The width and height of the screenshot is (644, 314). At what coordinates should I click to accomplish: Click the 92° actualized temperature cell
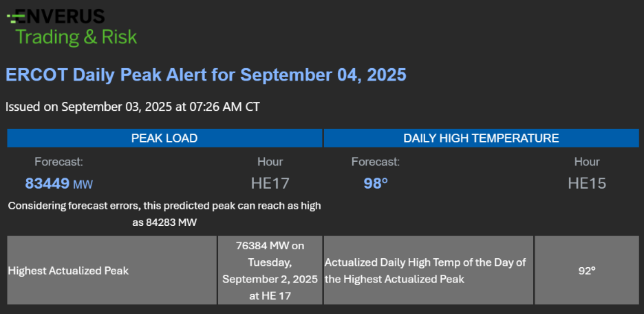coord(586,271)
